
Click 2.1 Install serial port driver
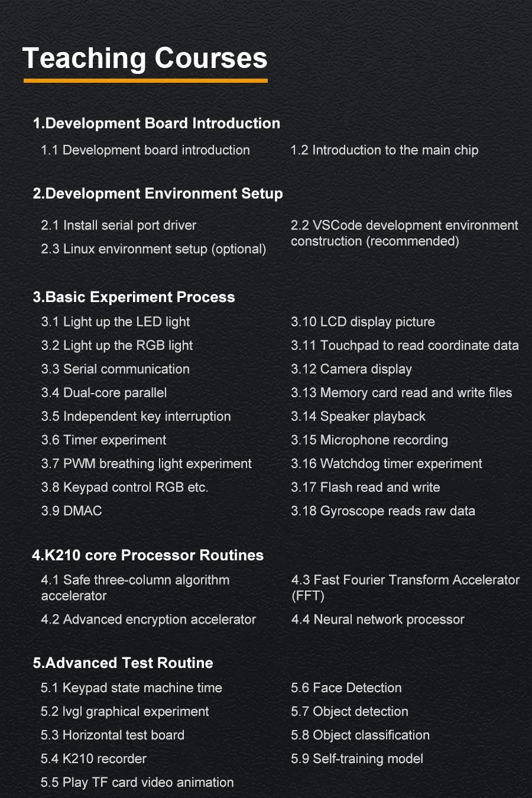[119, 225]
